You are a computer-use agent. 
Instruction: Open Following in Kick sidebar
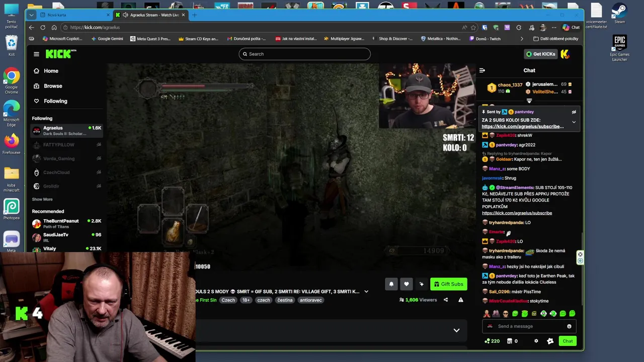coord(55,101)
